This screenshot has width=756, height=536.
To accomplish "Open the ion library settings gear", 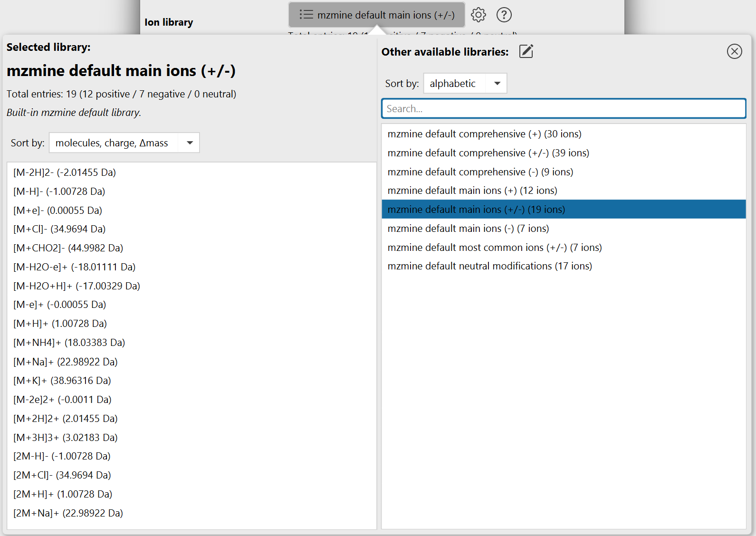I will click(478, 15).
